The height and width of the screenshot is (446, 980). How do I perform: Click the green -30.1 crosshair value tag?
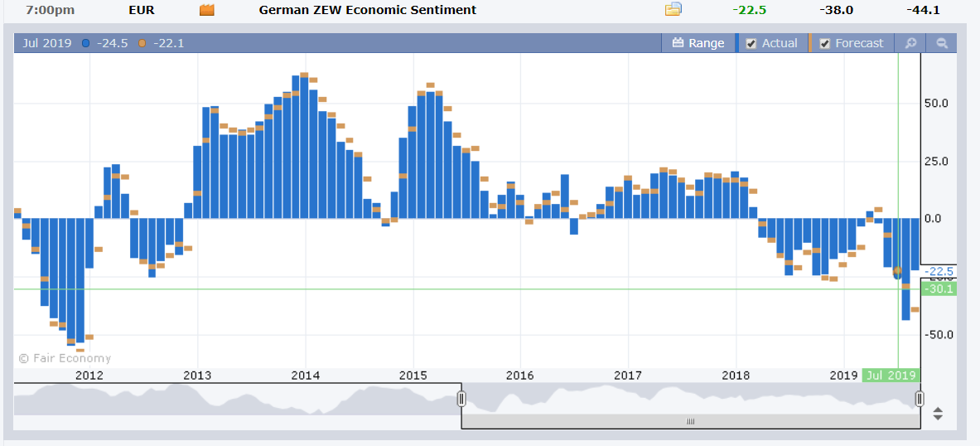coord(939,289)
